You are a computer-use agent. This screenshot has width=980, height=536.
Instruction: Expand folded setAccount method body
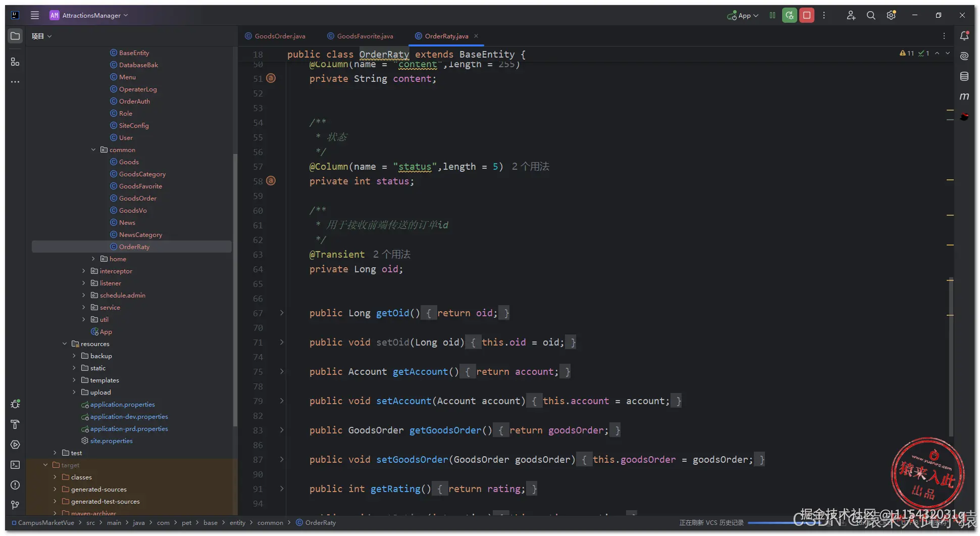282,401
